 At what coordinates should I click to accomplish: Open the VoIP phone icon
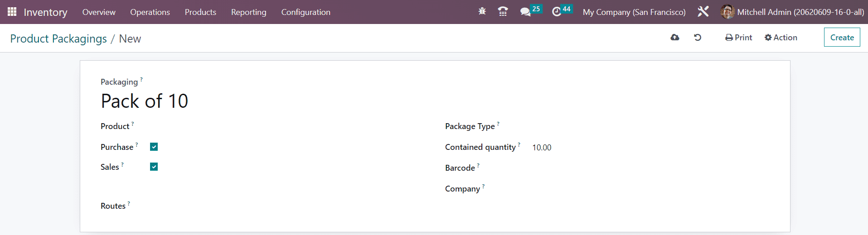(x=503, y=12)
